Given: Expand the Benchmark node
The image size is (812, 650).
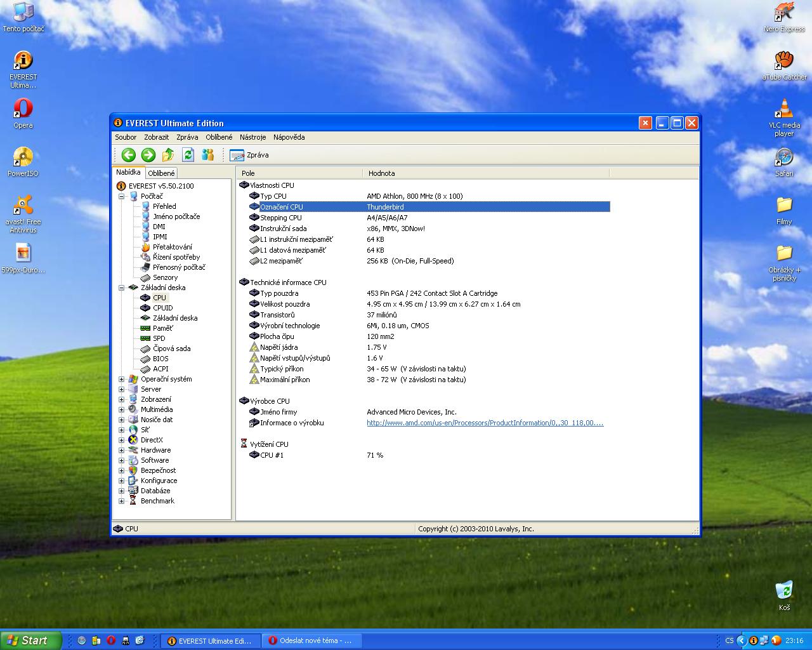Looking at the screenshot, I should 122,501.
